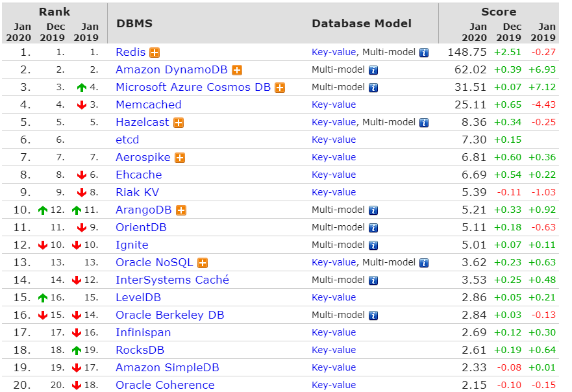Screen dimensions: 572x392
Task: Open the Ignite link
Action: (132, 245)
